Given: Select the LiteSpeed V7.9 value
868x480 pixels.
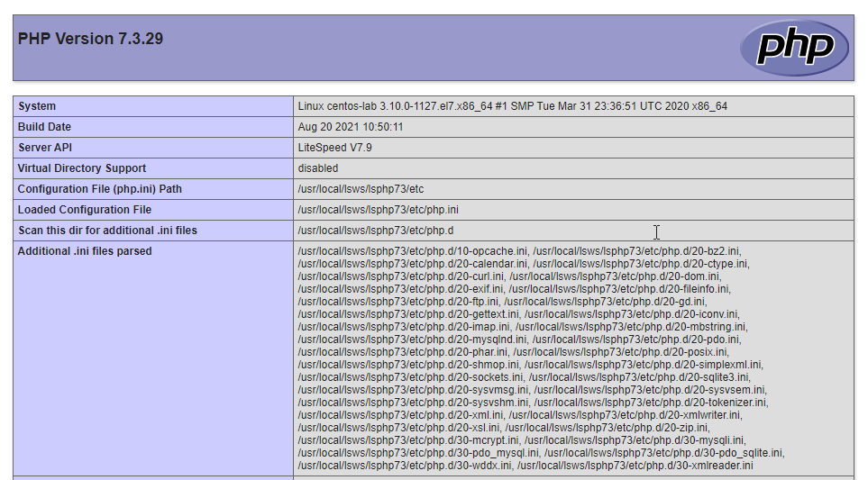Looking at the screenshot, I should point(335,148).
